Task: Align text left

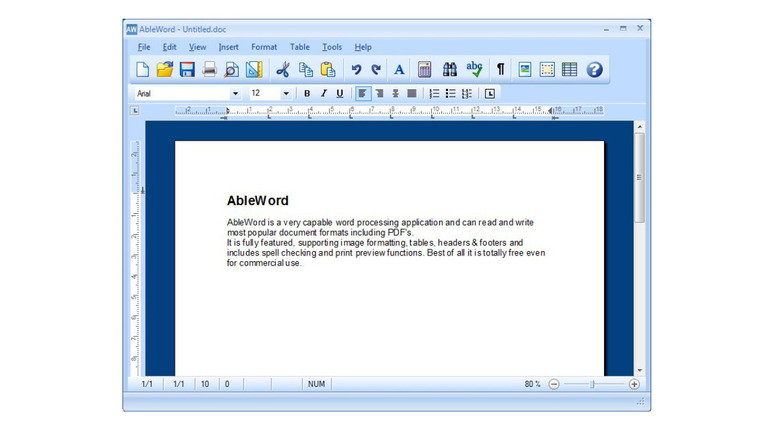Action: coord(363,94)
